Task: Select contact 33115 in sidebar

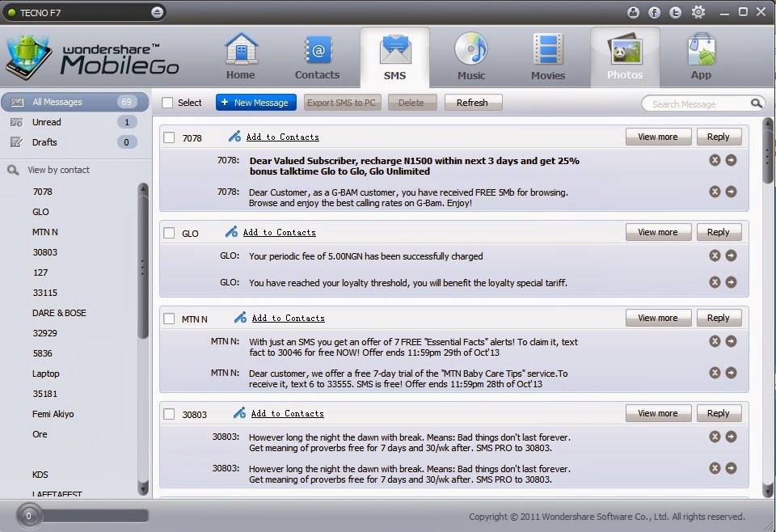Action: (45, 293)
